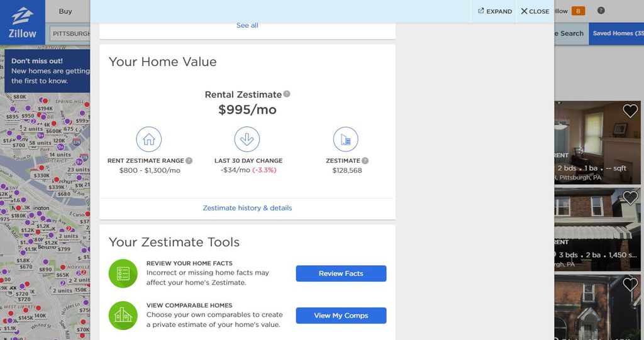Click the house icon above Rent Zestimate Range

pos(148,140)
